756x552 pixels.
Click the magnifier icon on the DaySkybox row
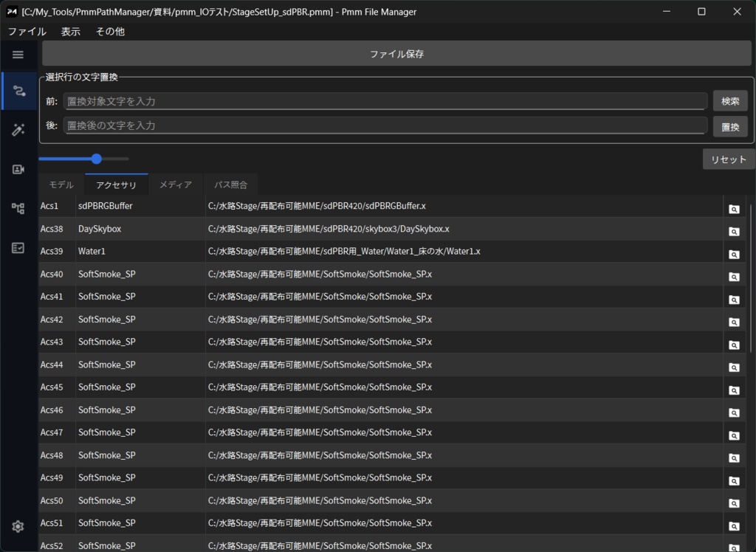[x=733, y=231]
